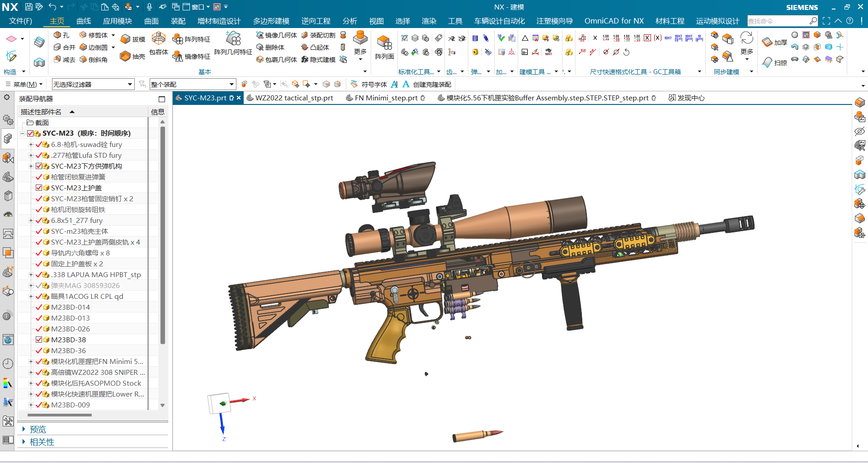Click the 符号字体 button
Viewport: 868px width, 463px height.
pos(369,85)
